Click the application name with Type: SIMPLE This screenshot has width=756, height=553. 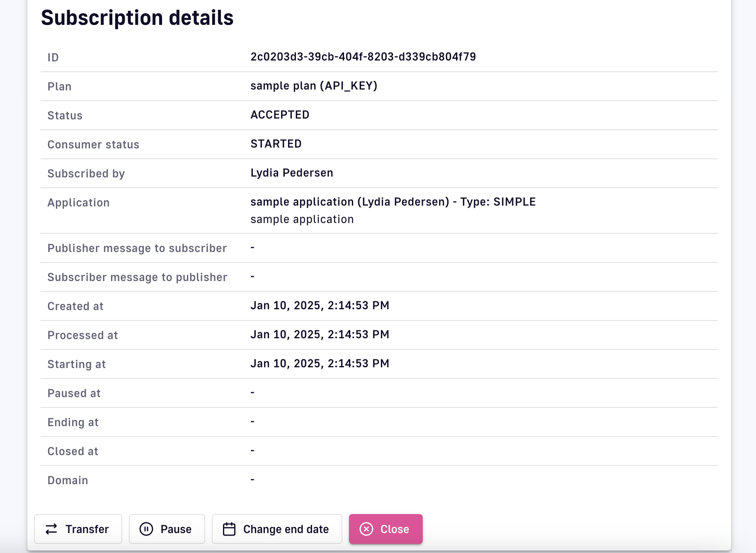tap(393, 202)
